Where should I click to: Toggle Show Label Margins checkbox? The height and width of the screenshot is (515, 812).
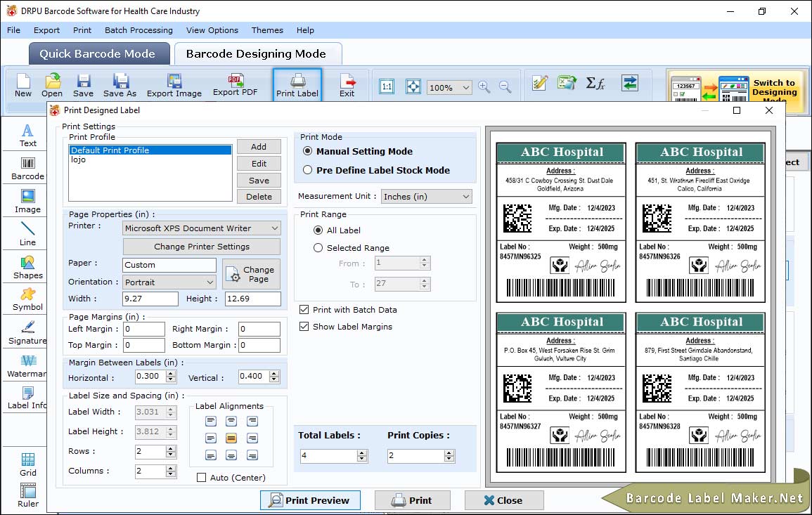click(x=304, y=327)
